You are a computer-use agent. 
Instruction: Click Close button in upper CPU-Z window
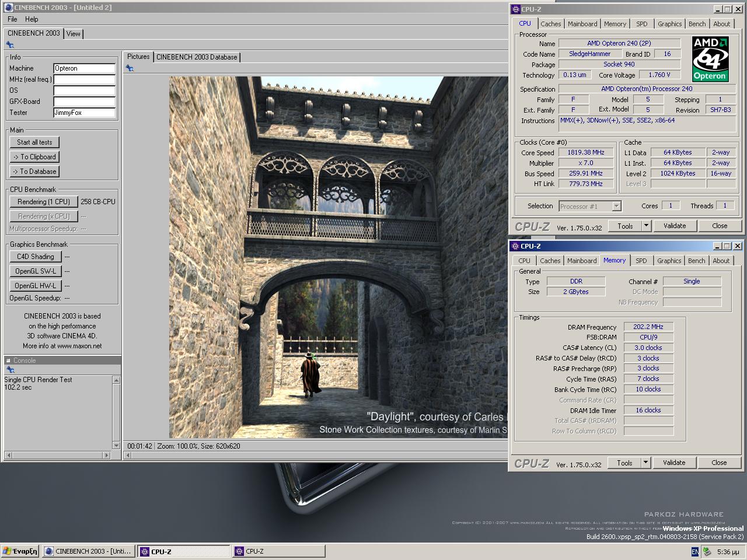pyautogui.click(x=720, y=226)
